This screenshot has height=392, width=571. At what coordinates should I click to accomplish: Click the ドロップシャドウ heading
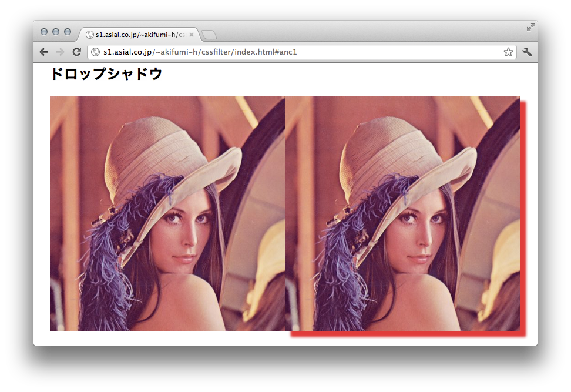coord(106,74)
